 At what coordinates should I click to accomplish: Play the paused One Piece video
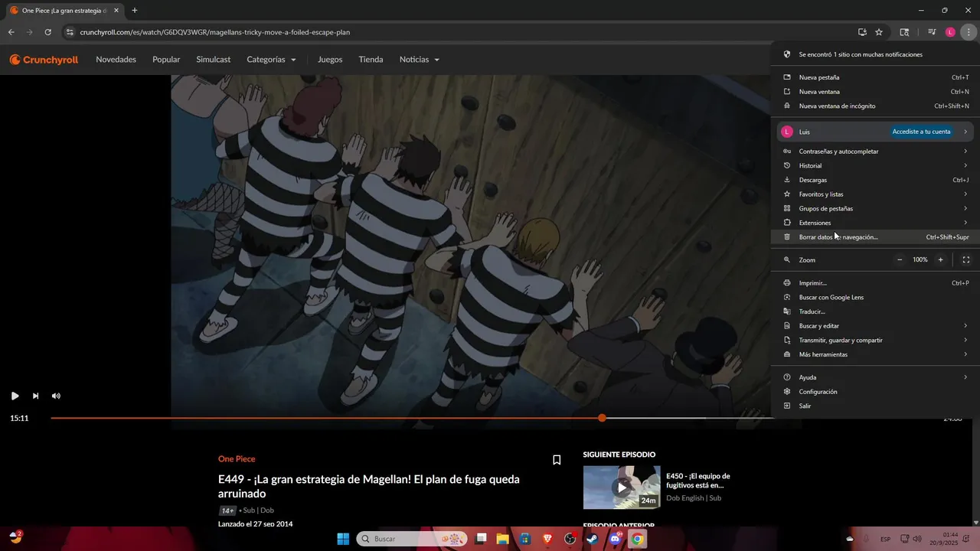[x=15, y=396]
